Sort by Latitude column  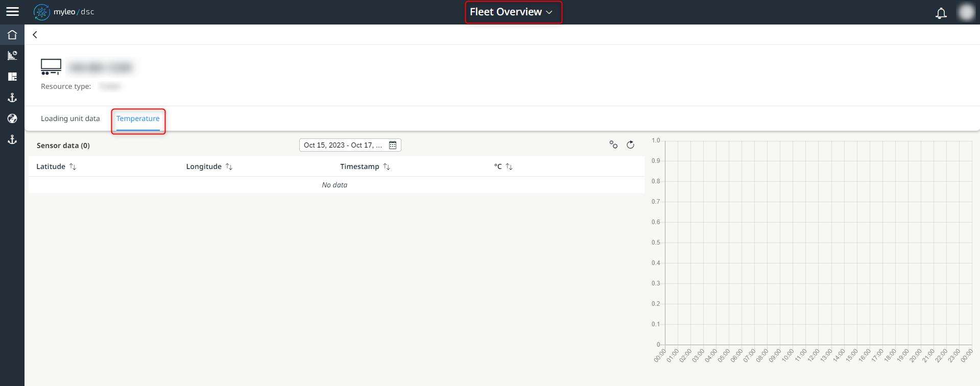click(x=56, y=166)
